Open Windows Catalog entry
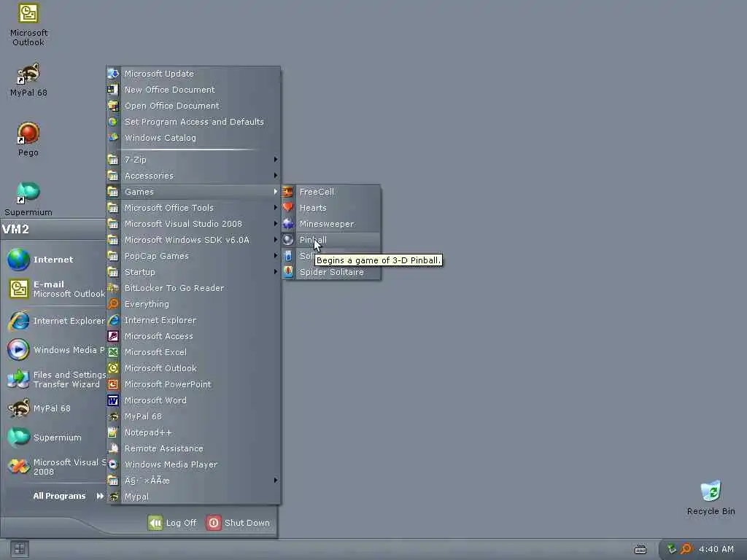The width and height of the screenshot is (747, 560). coord(193,138)
